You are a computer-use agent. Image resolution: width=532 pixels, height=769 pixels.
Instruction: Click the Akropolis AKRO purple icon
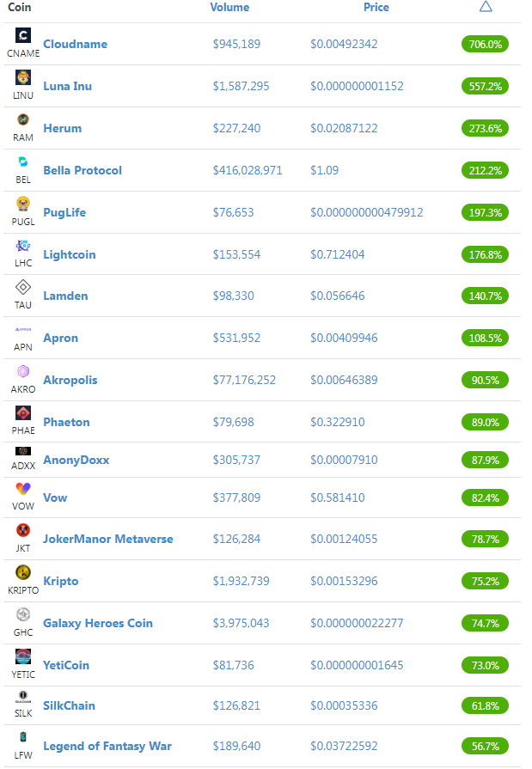(x=23, y=371)
